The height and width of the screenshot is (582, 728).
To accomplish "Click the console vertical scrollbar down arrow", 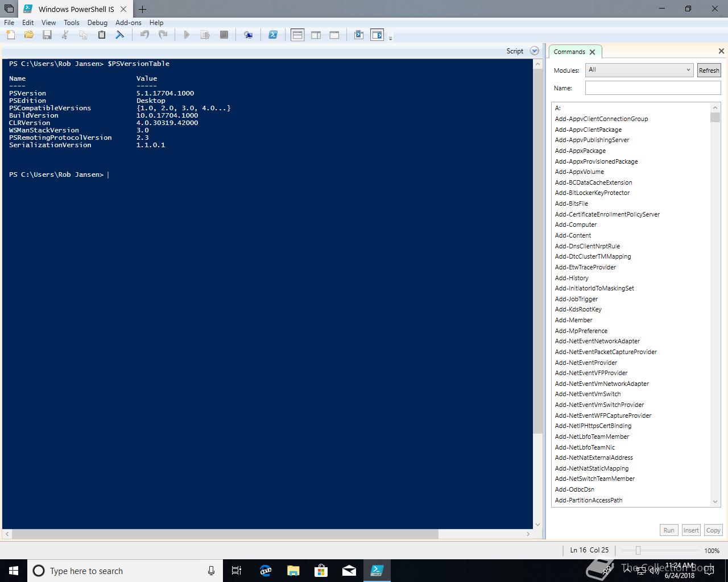I will point(537,525).
